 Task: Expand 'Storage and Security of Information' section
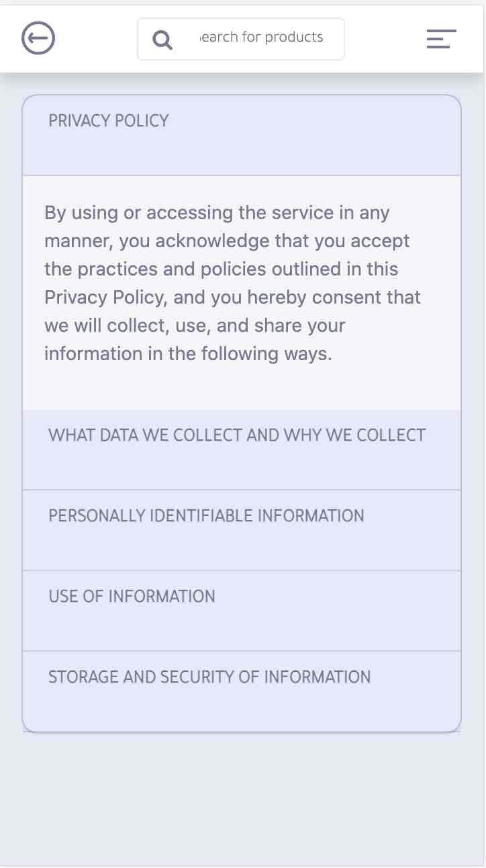[242, 691]
